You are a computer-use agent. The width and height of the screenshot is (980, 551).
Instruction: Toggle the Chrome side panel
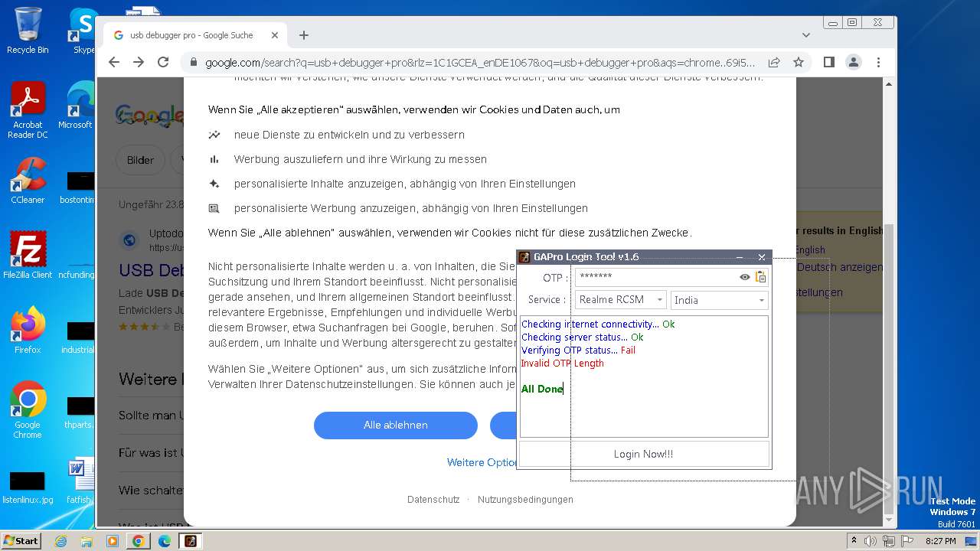pyautogui.click(x=829, y=62)
